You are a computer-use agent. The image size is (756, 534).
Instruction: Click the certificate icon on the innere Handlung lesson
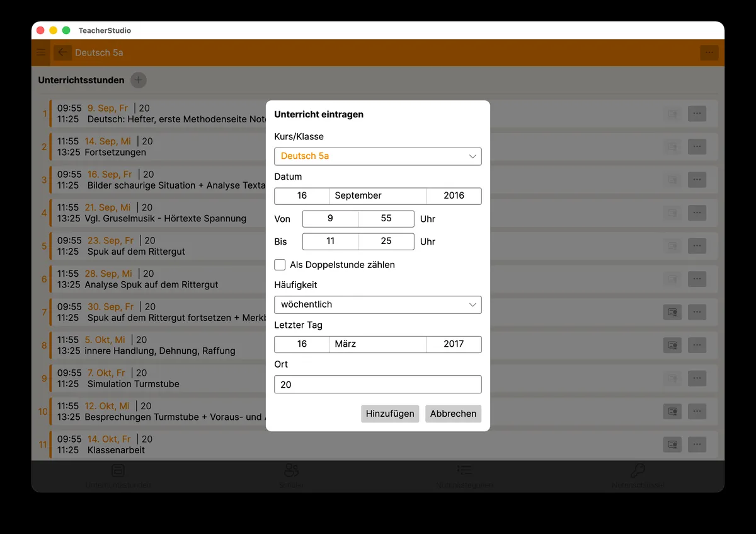click(672, 345)
